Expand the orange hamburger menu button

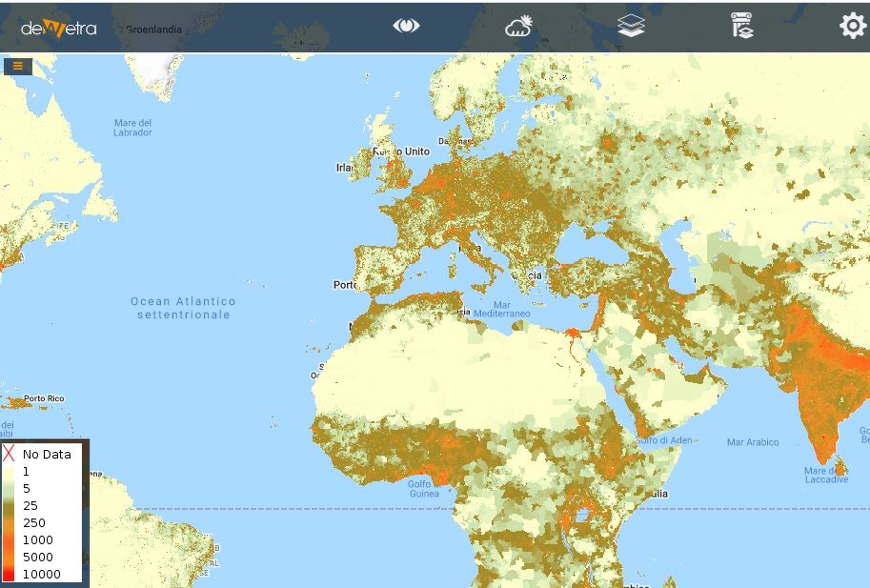coord(18,66)
